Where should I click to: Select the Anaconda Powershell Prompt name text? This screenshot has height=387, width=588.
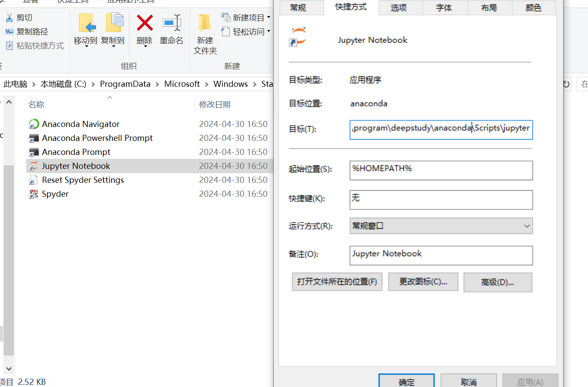97,138
